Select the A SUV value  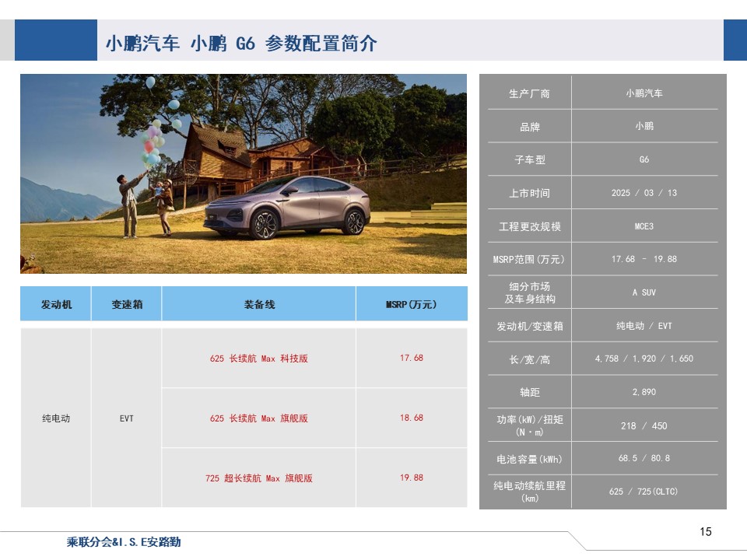tap(644, 292)
